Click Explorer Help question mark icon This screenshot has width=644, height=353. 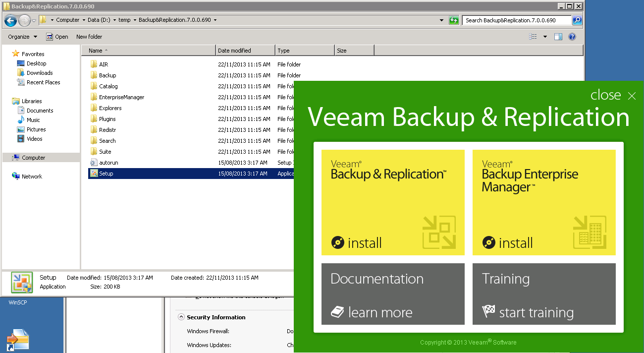(x=572, y=37)
